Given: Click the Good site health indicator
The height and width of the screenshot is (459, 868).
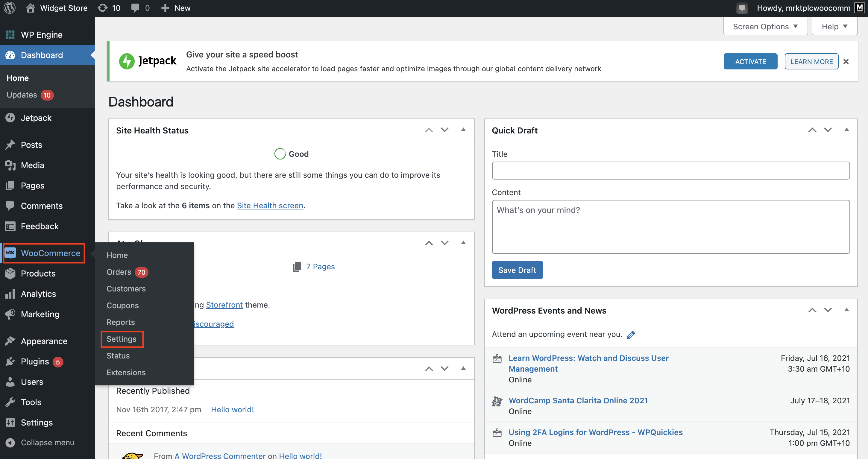Looking at the screenshot, I should coord(292,154).
